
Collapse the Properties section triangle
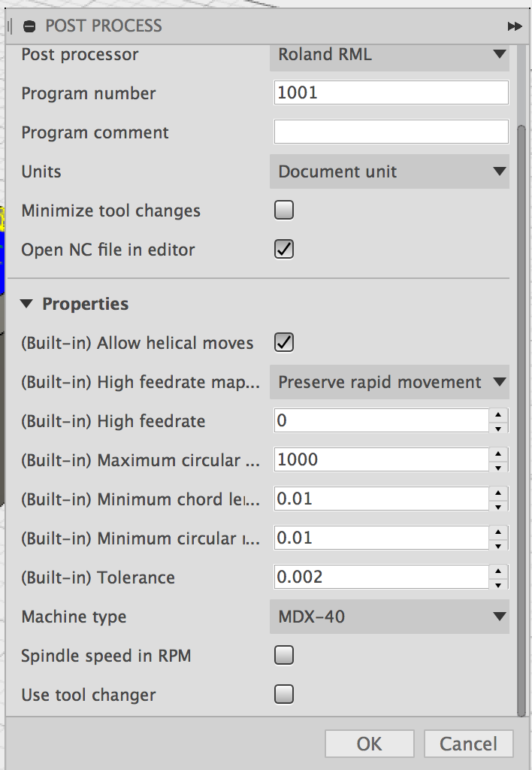coord(27,304)
